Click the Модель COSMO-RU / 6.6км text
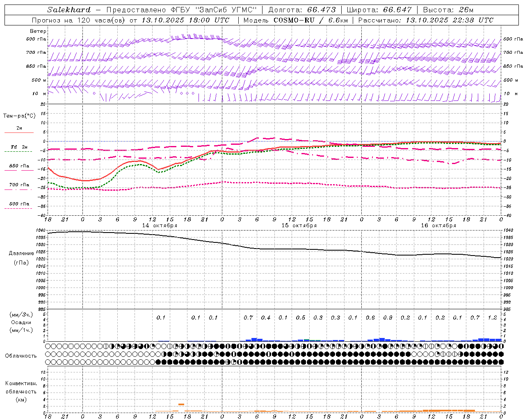525x420 pixels. tap(296, 20)
